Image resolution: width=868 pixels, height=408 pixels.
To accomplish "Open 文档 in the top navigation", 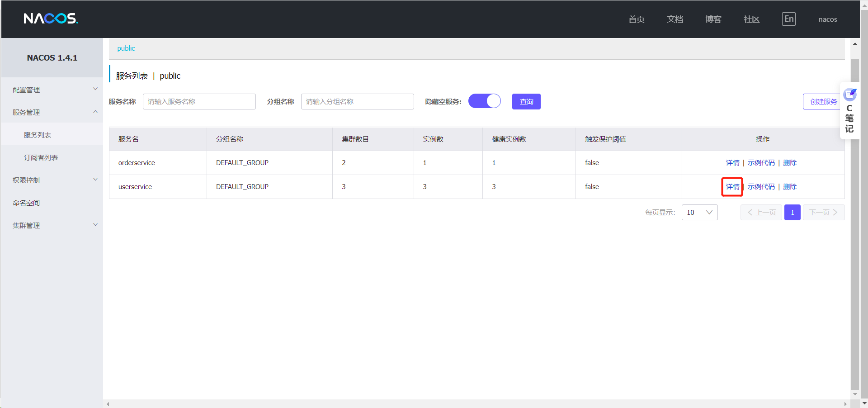I will [x=675, y=19].
